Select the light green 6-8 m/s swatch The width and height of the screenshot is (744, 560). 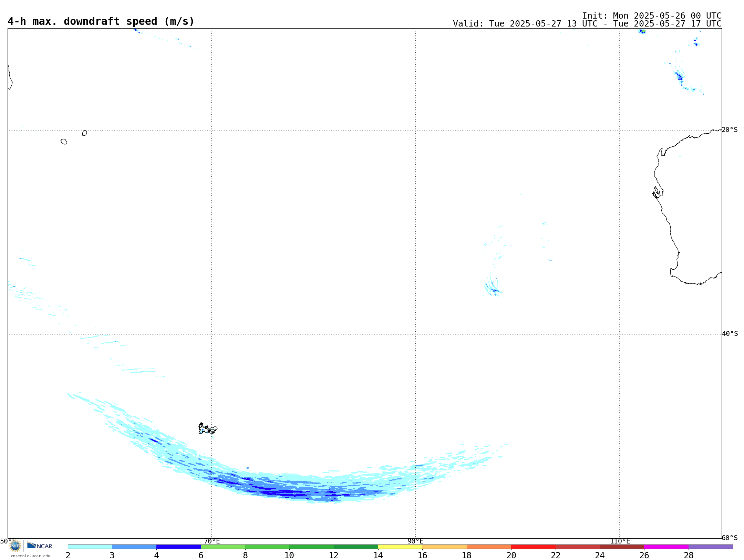point(223,547)
